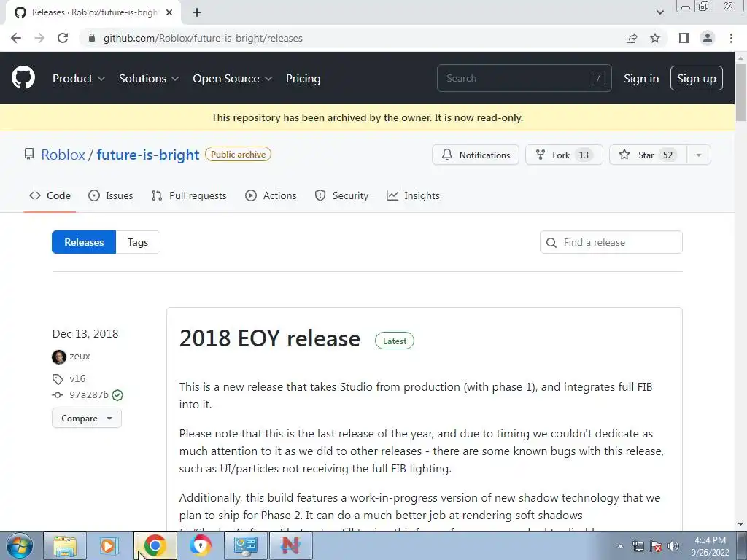Star the repository
747x560 pixels.
(648, 155)
